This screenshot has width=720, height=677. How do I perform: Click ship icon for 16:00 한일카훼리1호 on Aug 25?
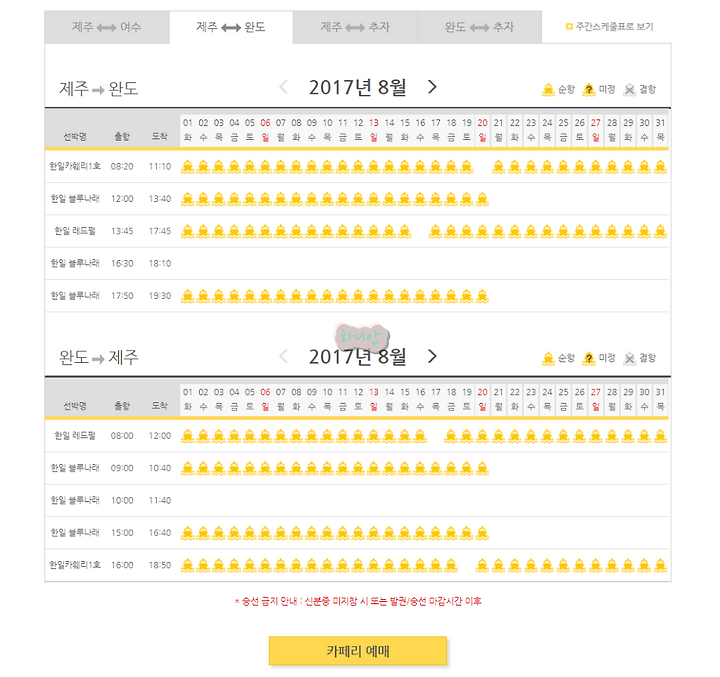click(563, 565)
